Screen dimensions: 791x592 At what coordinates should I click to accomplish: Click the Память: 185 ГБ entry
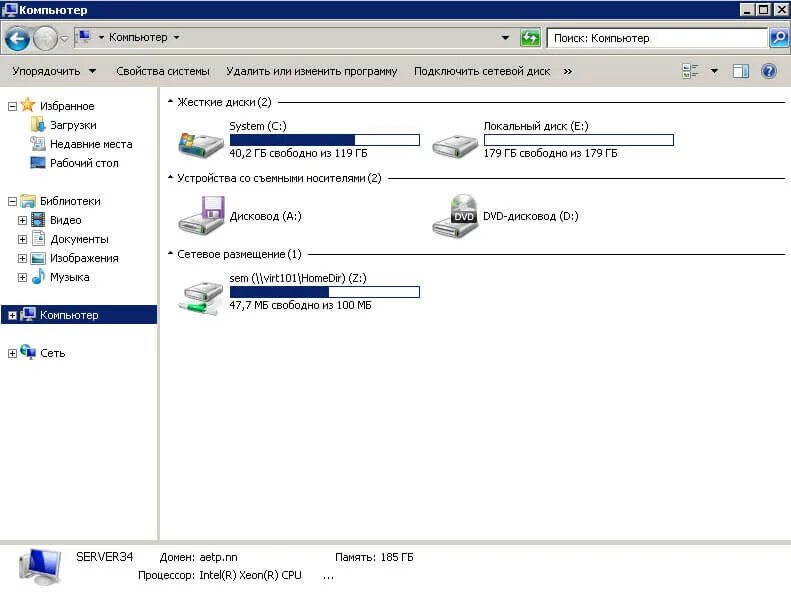coord(374,558)
